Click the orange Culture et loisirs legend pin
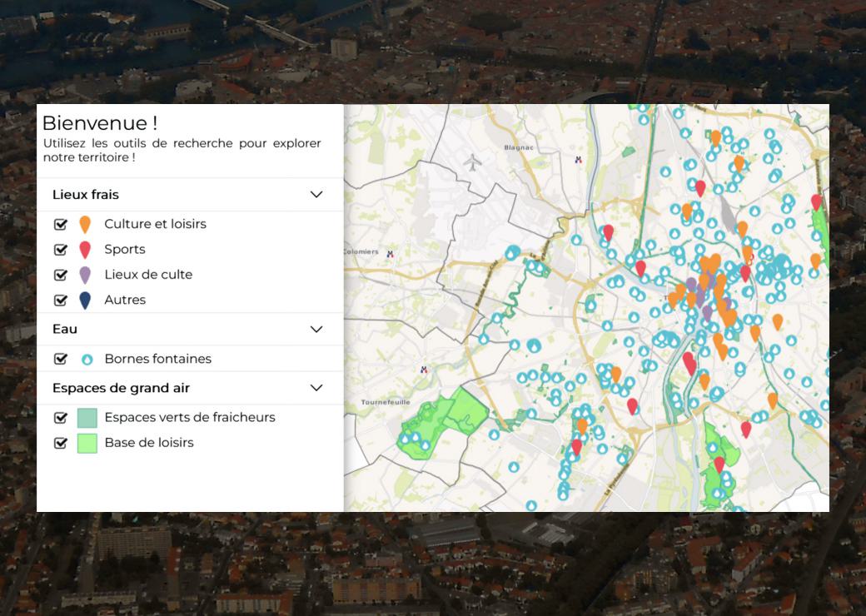Image resolution: width=866 pixels, height=616 pixels. point(85,224)
